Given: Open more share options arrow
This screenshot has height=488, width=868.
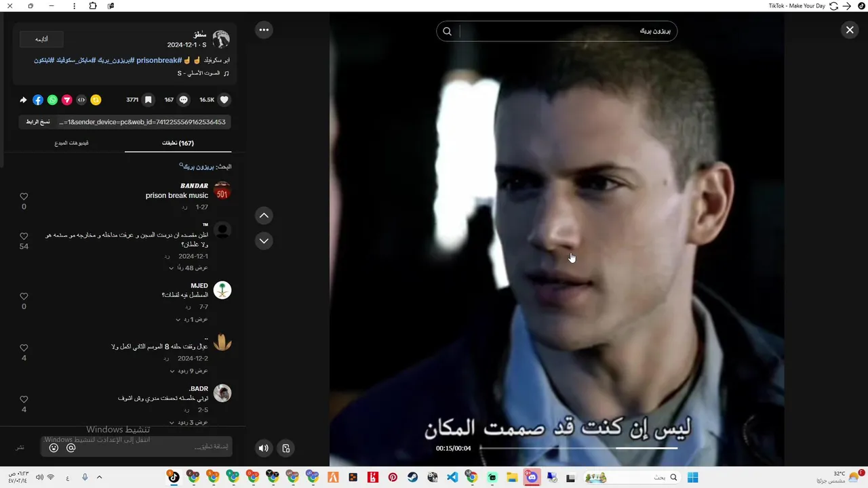Looking at the screenshot, I should click(23, 100).
